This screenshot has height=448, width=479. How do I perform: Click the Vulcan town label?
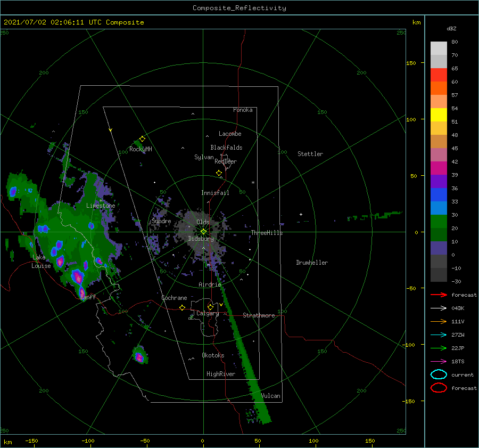[x=271, y=396]
